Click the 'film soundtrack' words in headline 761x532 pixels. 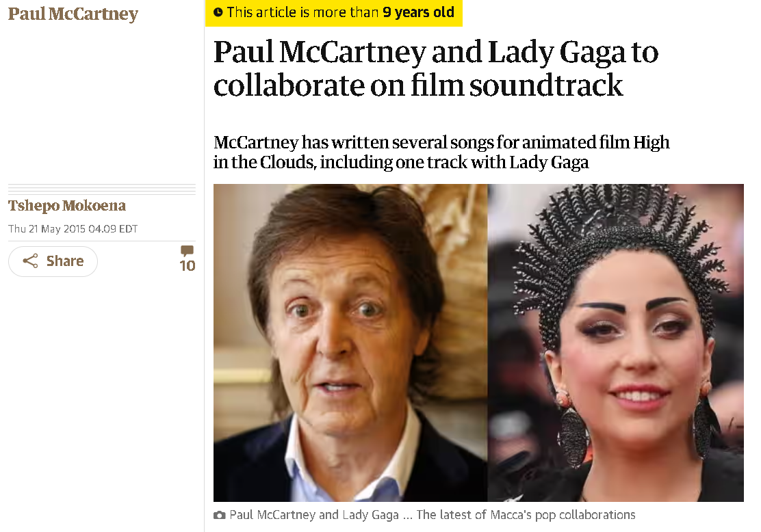[x=517, y=85]
